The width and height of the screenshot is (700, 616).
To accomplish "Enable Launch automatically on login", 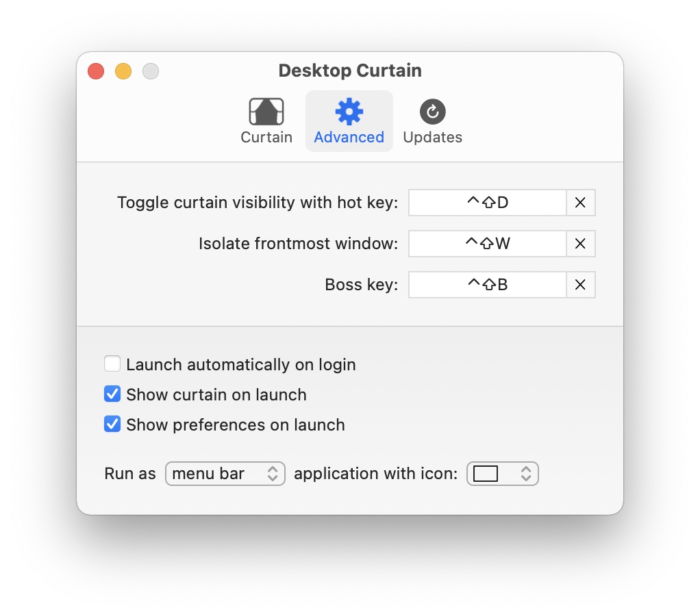I will pos(112,364).
